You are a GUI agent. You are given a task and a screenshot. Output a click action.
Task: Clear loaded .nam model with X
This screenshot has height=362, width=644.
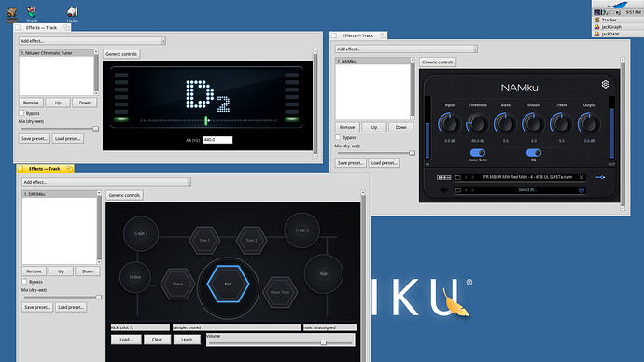581,177
